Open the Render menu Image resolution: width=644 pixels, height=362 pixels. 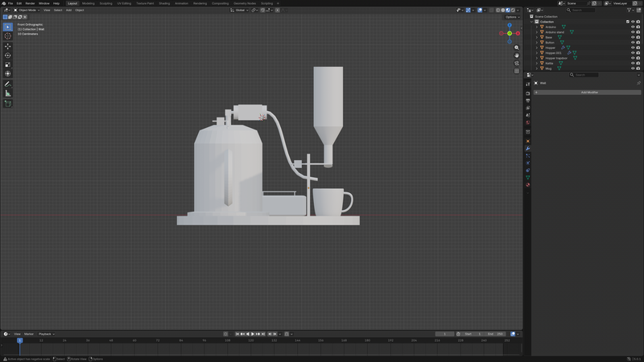[30, 3]
